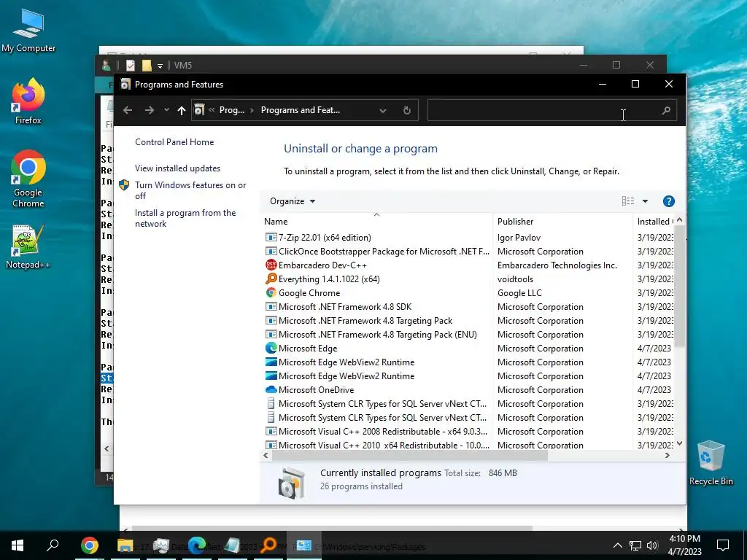Open File Explorer from taskbar

pos(125,545)
